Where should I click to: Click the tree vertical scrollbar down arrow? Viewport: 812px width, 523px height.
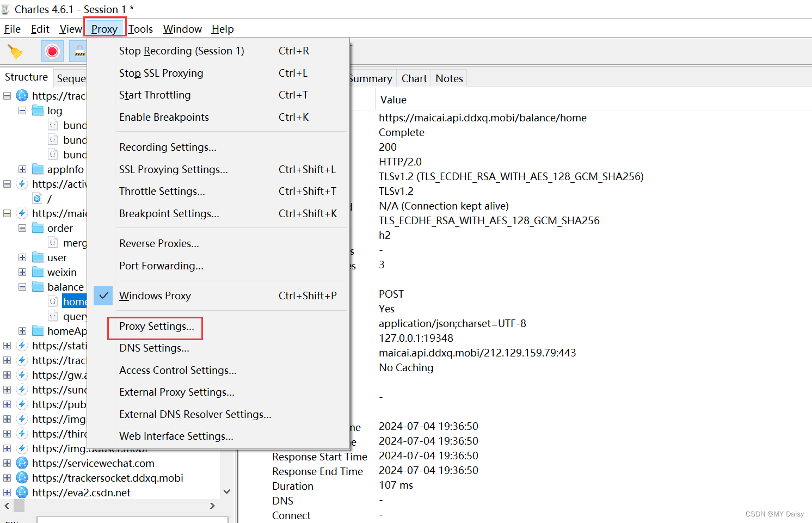point(227,491)
